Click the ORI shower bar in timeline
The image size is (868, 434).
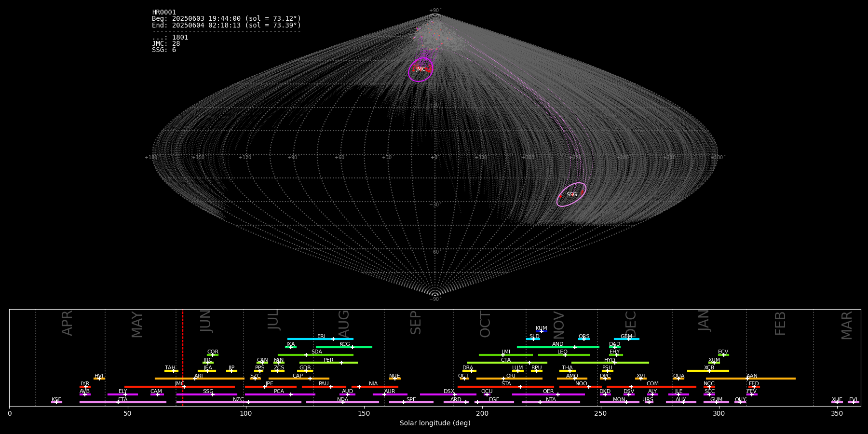[x=509, y=379]
